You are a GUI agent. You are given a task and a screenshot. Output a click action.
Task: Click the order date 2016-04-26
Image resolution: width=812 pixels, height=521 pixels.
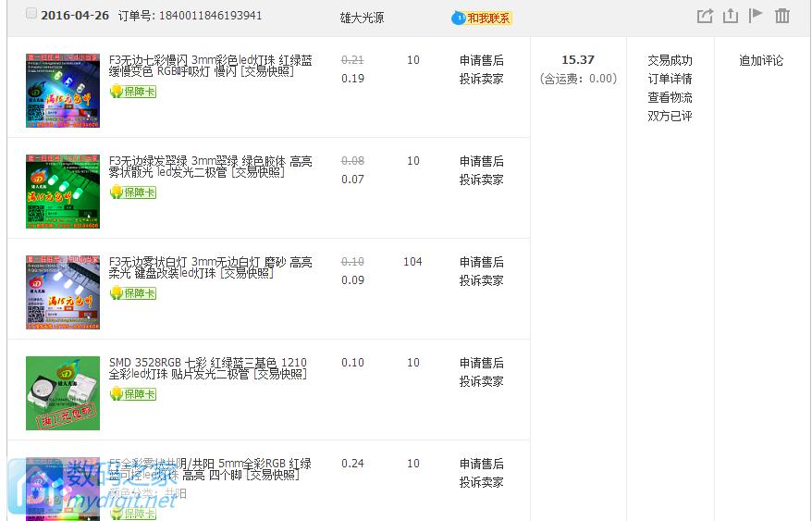pyautogui.click(x=75, y=16)
